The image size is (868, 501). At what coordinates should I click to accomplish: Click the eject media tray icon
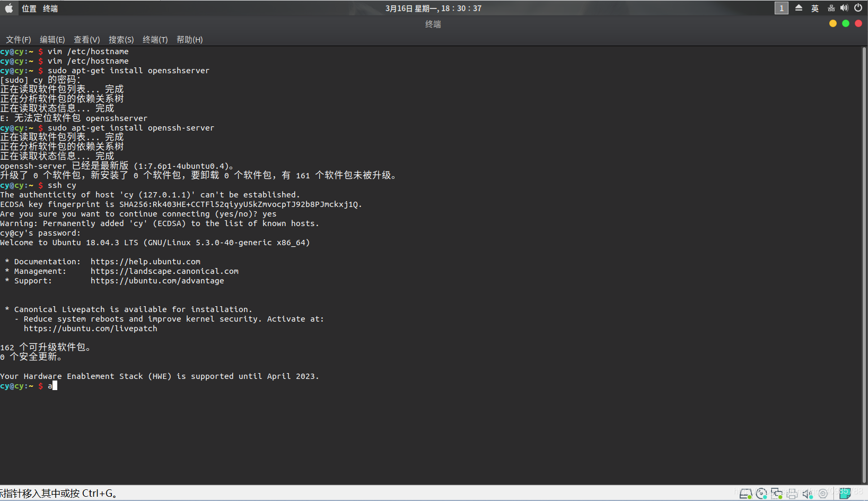pyautogui.click(x=799, y=8)
